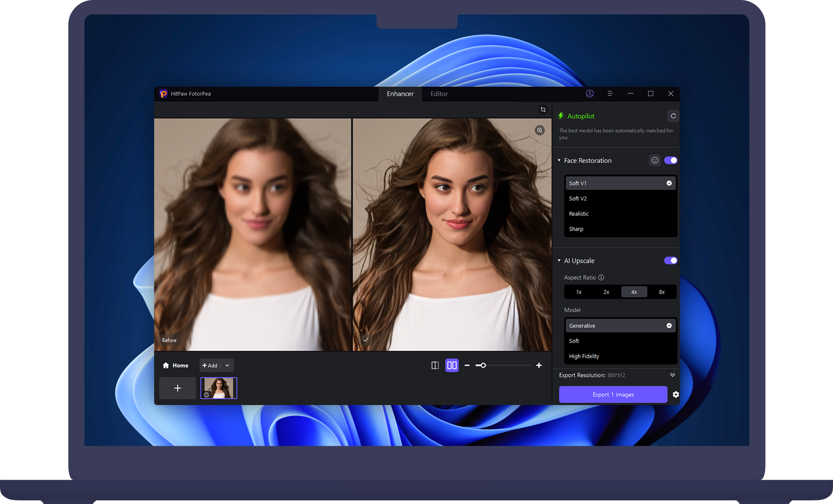Expand the Export Resolution details chevron
This screenshot has width=833, height=504.
click(x=672, y=375)
